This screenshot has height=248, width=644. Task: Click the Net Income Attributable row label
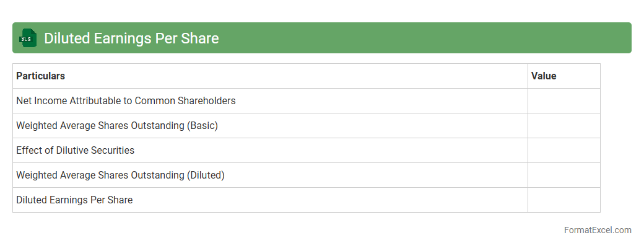pos(126,100)
